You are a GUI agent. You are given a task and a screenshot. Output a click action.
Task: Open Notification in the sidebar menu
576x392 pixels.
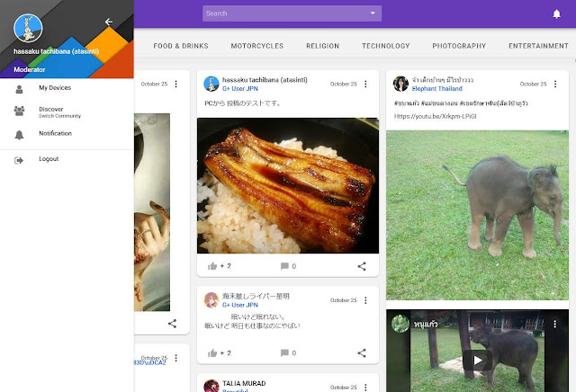[67, 134]
